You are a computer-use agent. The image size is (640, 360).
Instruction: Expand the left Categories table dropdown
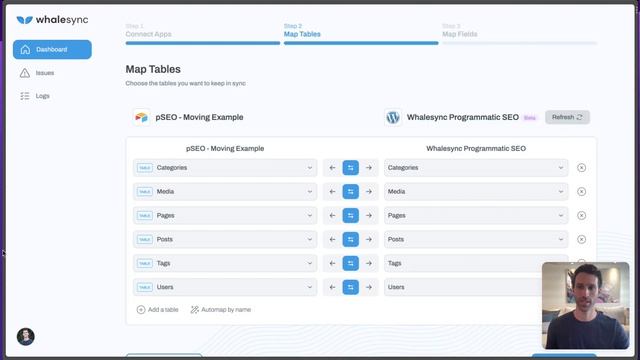(x=225, y=168)
